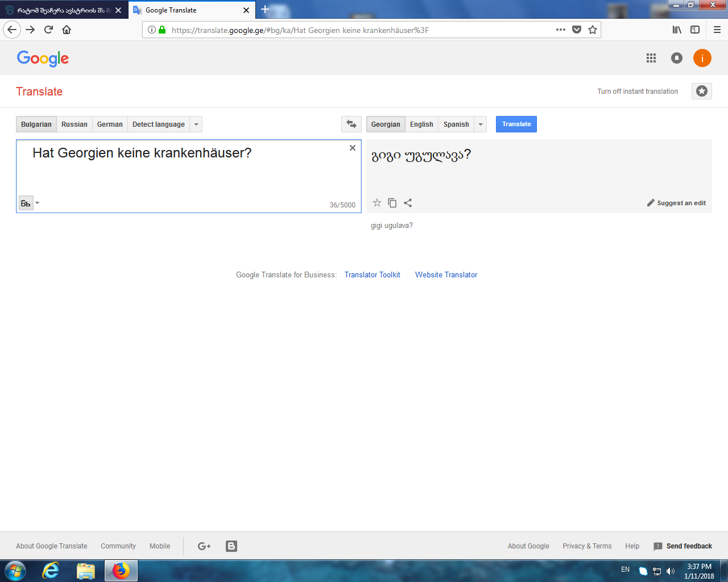This screenshot has width=728, height=582.
Task: Select English as target language
Action: coord(421,124)
